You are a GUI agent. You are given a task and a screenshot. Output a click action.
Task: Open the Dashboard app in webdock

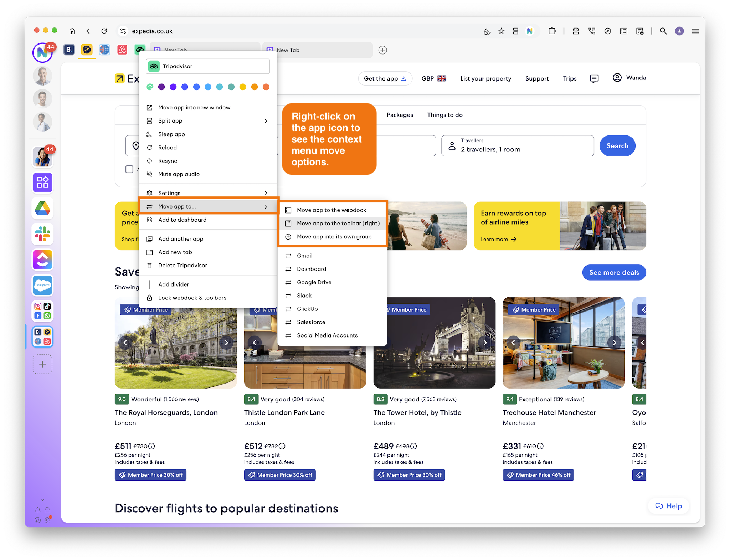click(42, 183)
